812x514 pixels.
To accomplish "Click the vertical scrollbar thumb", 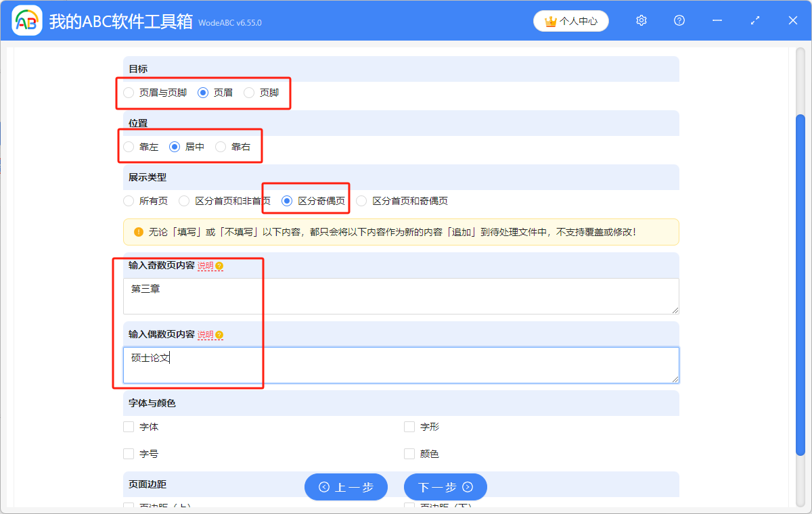I will click(800, 284).
